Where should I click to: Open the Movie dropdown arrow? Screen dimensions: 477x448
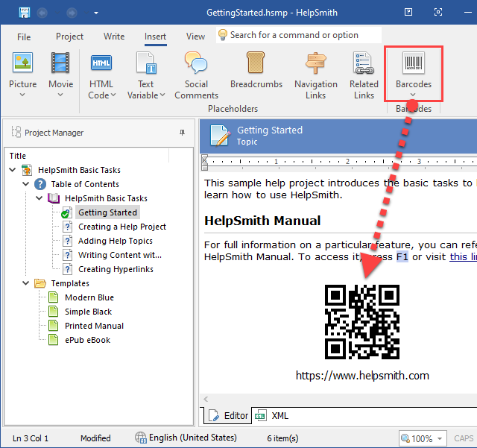(60, 95)
